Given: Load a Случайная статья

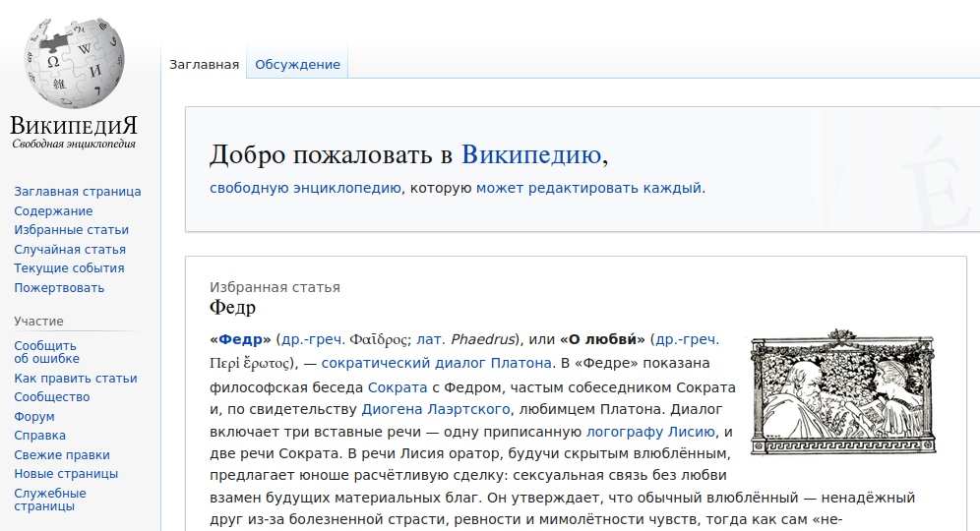Looking at the screenshot, I should tap(70, 249).
